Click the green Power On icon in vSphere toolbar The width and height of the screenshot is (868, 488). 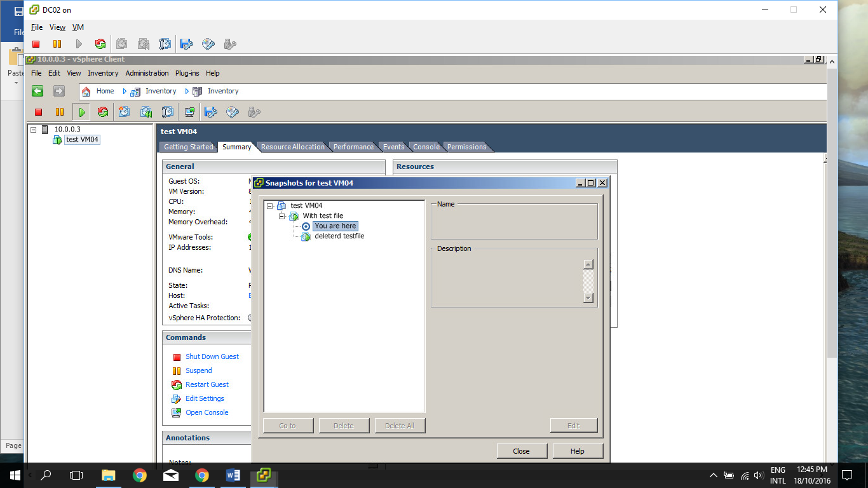[x=81, y=112]
